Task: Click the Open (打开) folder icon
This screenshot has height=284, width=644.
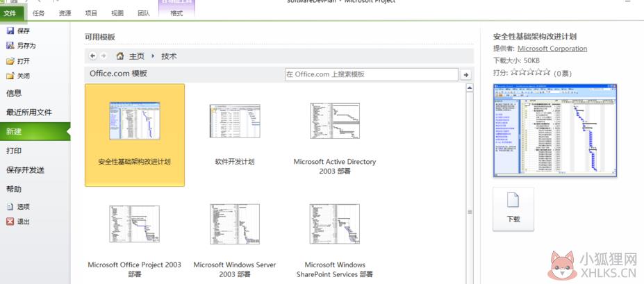Action: [x=10, y=61]
